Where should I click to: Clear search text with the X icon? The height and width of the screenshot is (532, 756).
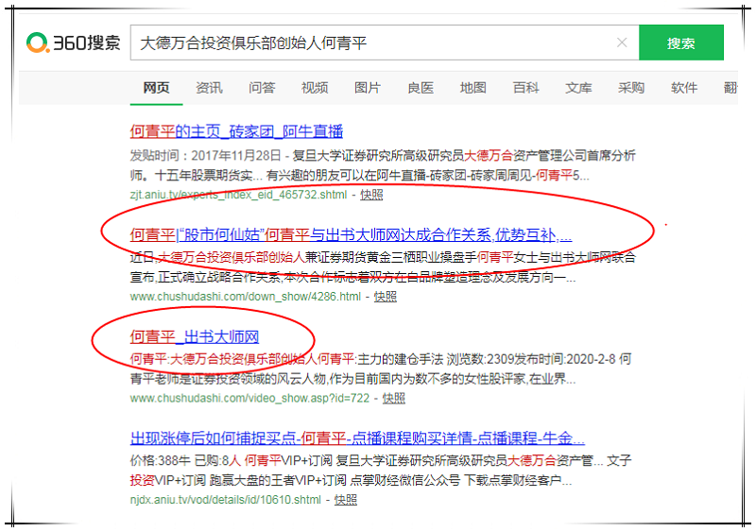coord(621,43)
